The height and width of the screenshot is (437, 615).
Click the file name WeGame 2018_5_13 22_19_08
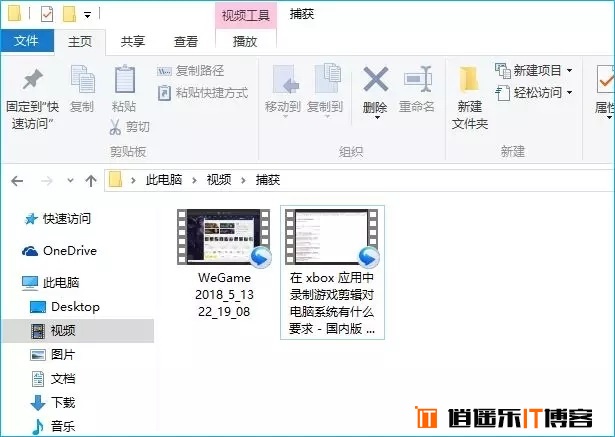[224, 295]
